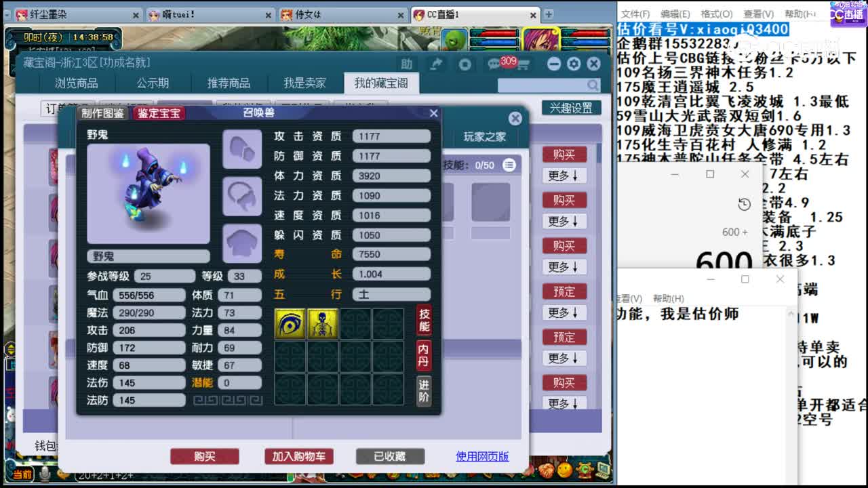This screenshot has width=868, height=488.
Task: Click microphone icon in chat bar
Action: click(x=45, y=474)
